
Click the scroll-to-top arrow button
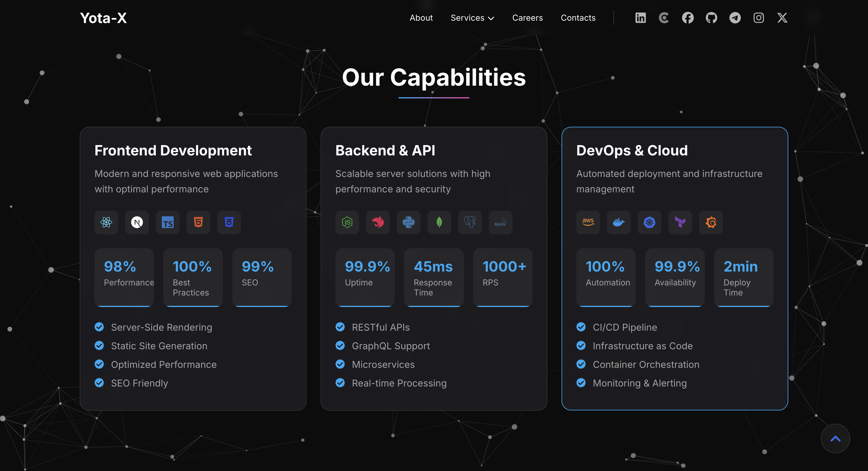tap(835, 438)
